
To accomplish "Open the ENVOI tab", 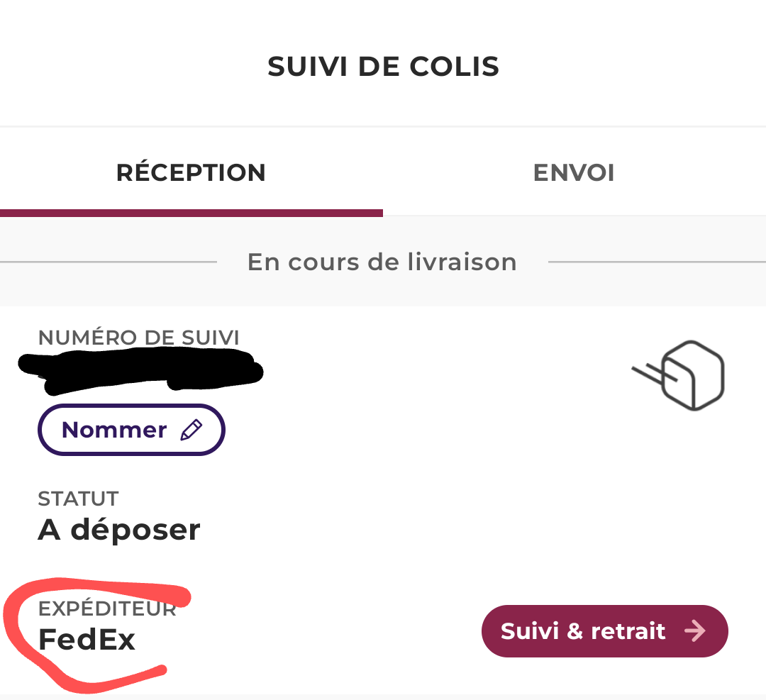I will coord(574,173).
